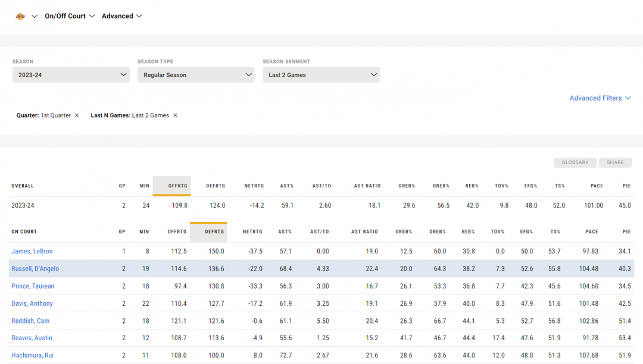Sort Overall table by TOV% column
The height and width of the screenshot is (364, 643).
point(501,186)
